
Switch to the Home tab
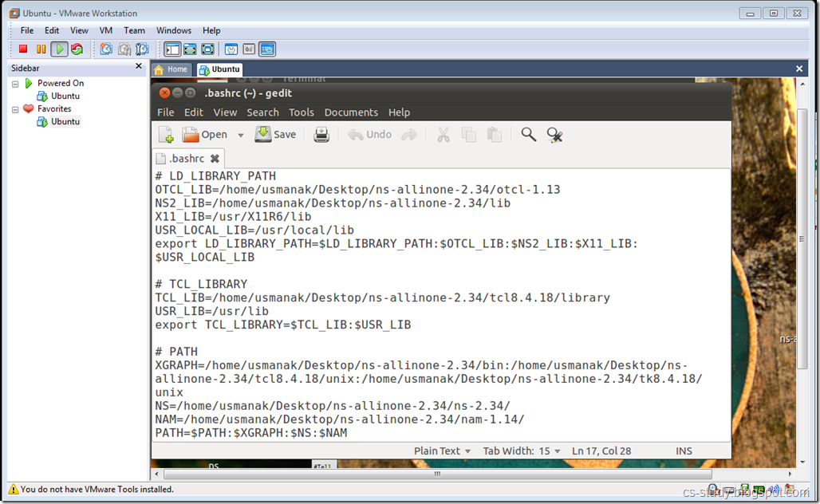(x=171, y=69)
